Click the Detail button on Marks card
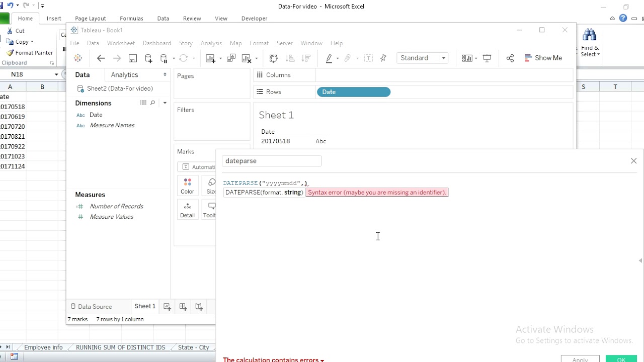Image resolution: width=644 pixels, height=362 pixels. 187,210
